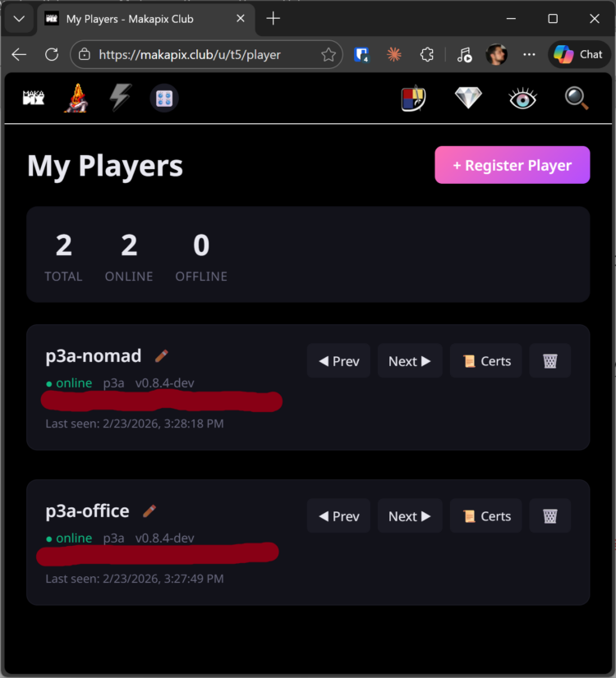This screenshot has width=616, height=678.
Task: Open browser settings and more menu
Action: 529,54
